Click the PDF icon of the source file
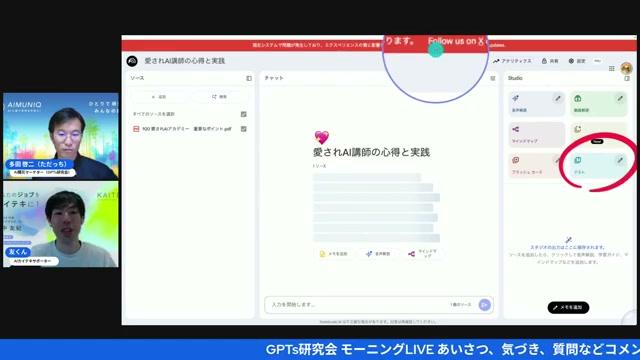 click(x=136, y=129)
